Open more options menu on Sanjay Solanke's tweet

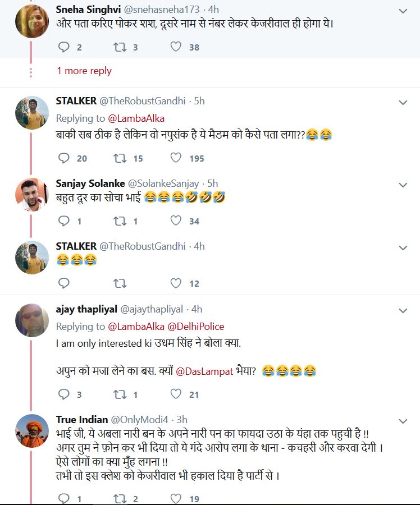[403, 185]
